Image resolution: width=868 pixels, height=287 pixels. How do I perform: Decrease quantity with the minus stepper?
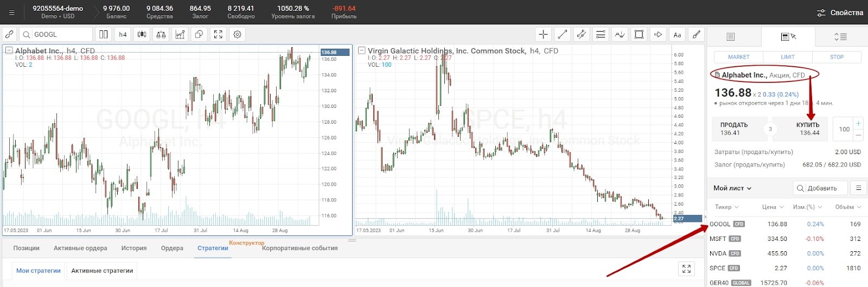(x=858, y=135)
